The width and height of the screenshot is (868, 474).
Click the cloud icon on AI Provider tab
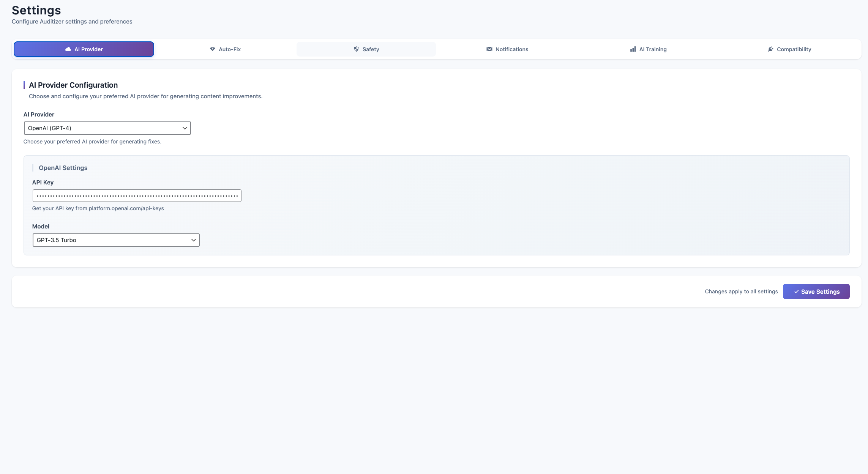68,49
